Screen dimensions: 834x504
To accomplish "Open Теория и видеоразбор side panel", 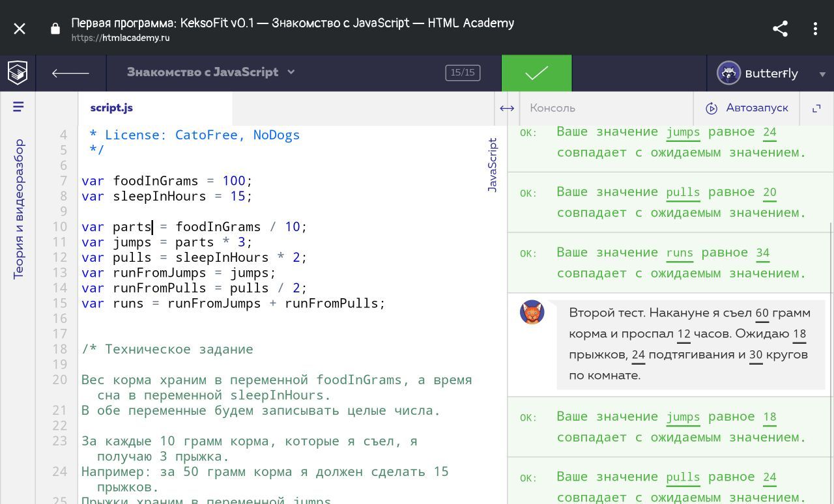I will coord(18,209).
